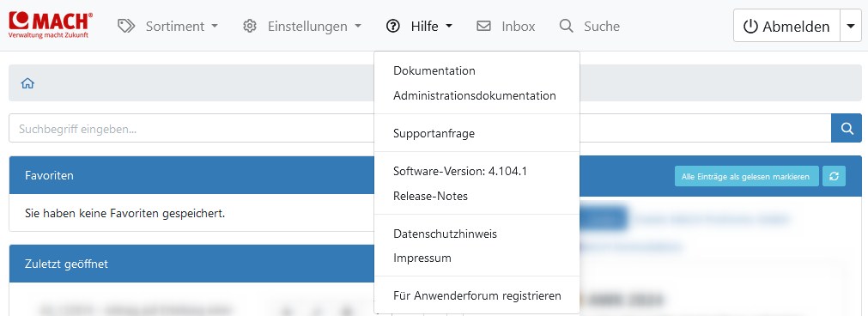Click the Abmelden button
Screen dimensions: 868x316
[786, 26]
